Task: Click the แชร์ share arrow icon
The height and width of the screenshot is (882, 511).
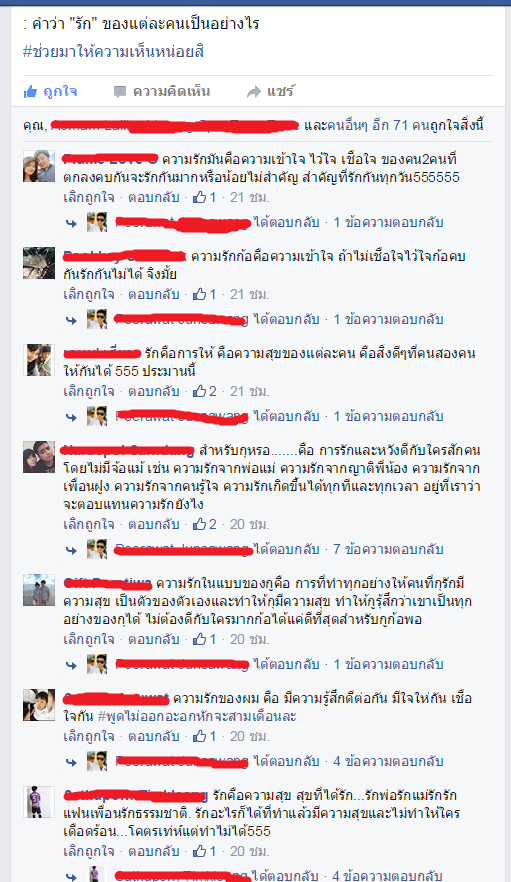Action: [x=254, y=92]
